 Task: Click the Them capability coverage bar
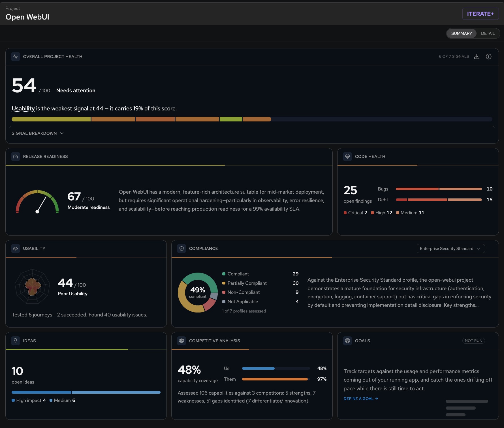[x=276, y=379]
